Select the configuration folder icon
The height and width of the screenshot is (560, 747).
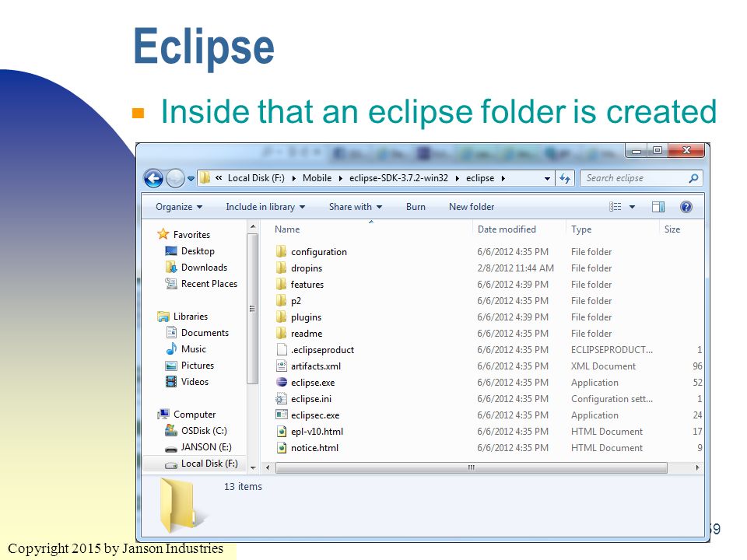pos(282,251)
